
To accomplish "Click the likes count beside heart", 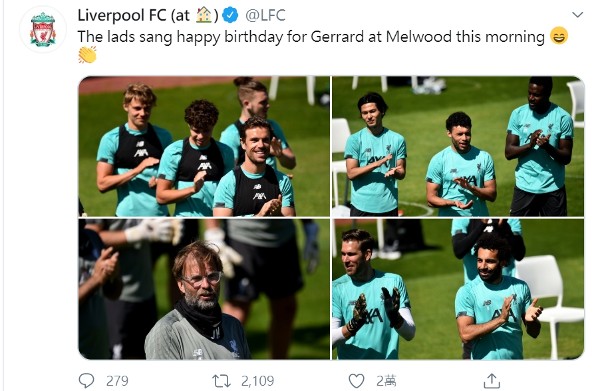I will tap(386, 381).
